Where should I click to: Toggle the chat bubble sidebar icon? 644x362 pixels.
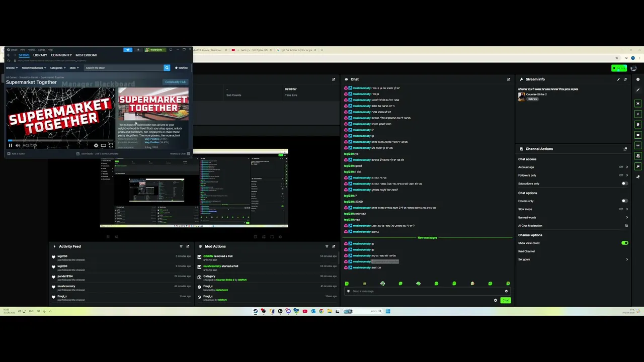click(638, 135)
